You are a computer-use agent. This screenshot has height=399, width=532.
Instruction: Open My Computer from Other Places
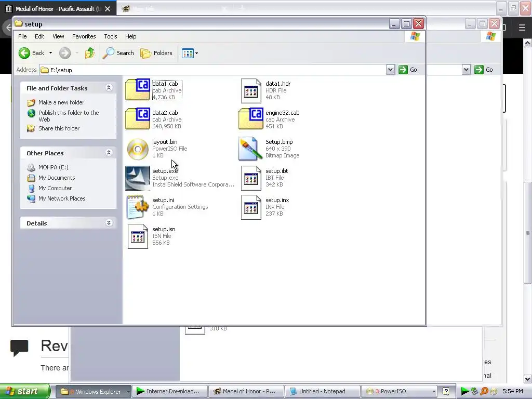click(x=55, y=188)
